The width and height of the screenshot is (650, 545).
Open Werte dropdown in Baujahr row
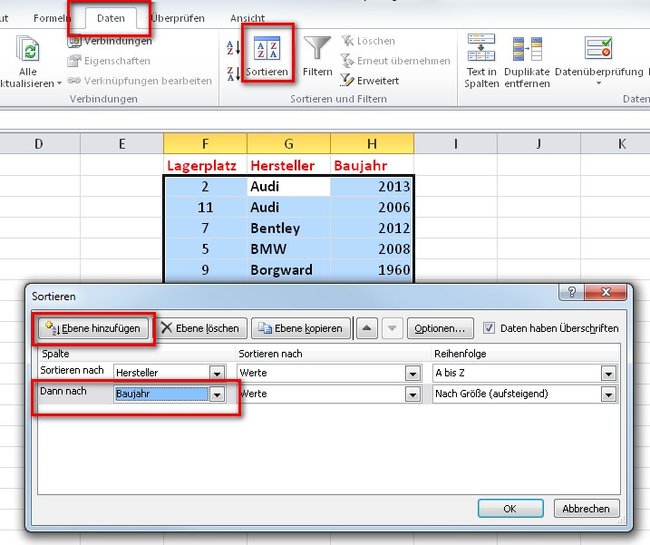point(412,394)
